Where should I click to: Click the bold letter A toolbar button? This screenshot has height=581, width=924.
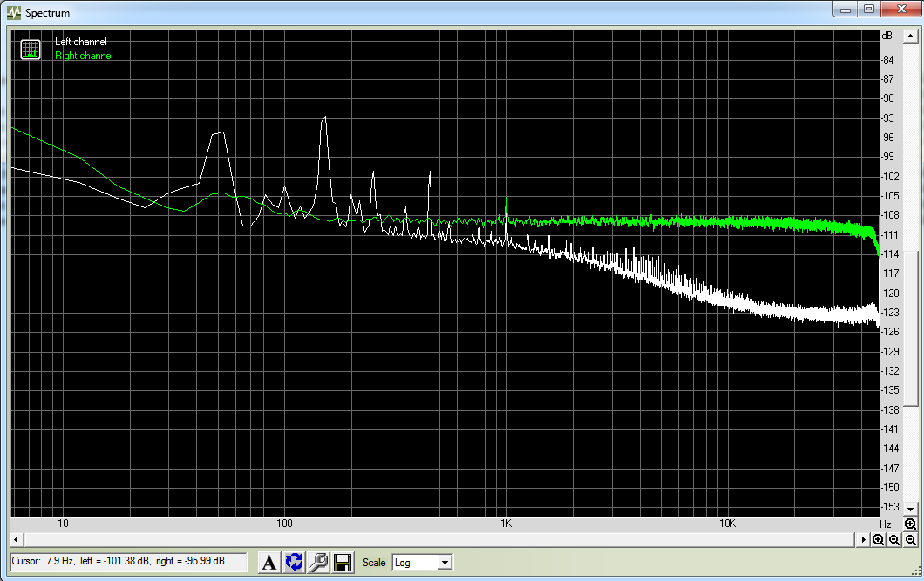tap(268, 562)
